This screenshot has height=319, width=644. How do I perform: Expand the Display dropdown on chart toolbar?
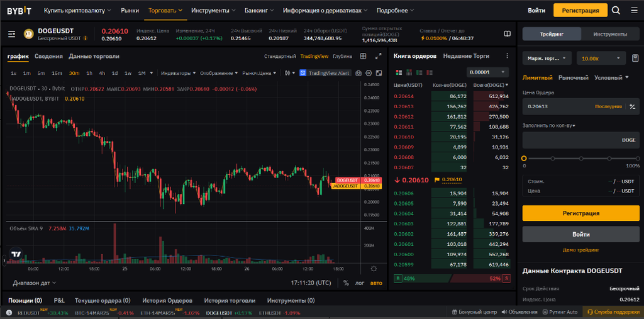click(219, 73)
